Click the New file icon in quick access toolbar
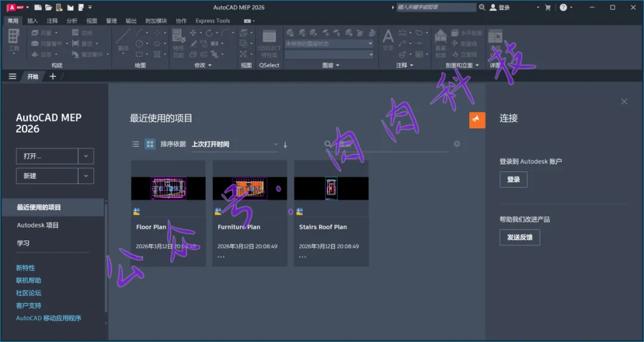The image size is (644, 342). tap(38, 7)
